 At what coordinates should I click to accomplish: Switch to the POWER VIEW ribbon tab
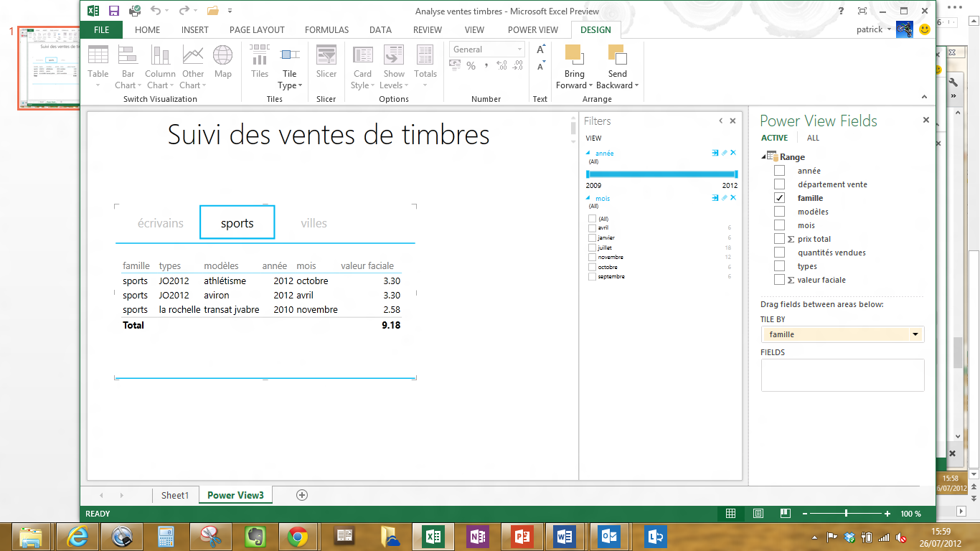[532, 30]
